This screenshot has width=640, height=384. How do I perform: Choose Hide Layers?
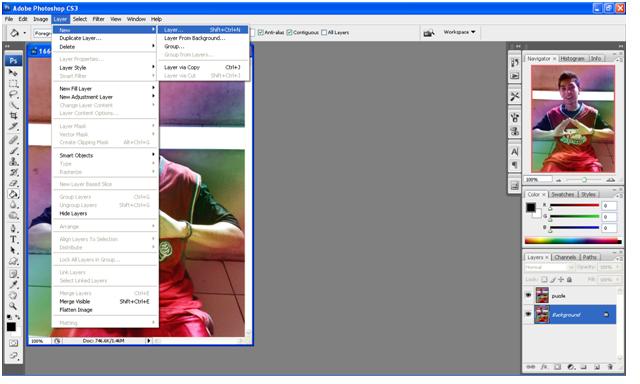point(105,213)
